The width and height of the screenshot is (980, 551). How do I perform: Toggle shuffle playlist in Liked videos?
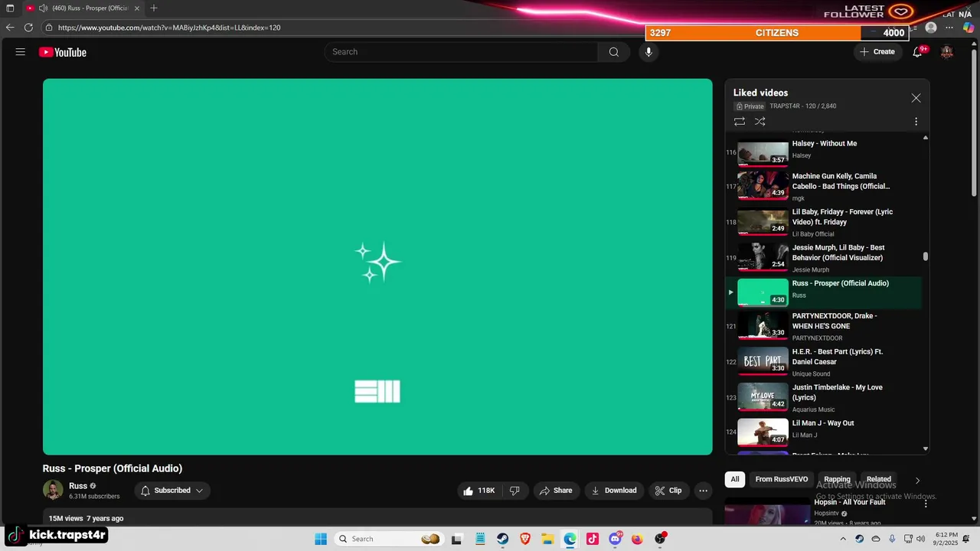760,122
